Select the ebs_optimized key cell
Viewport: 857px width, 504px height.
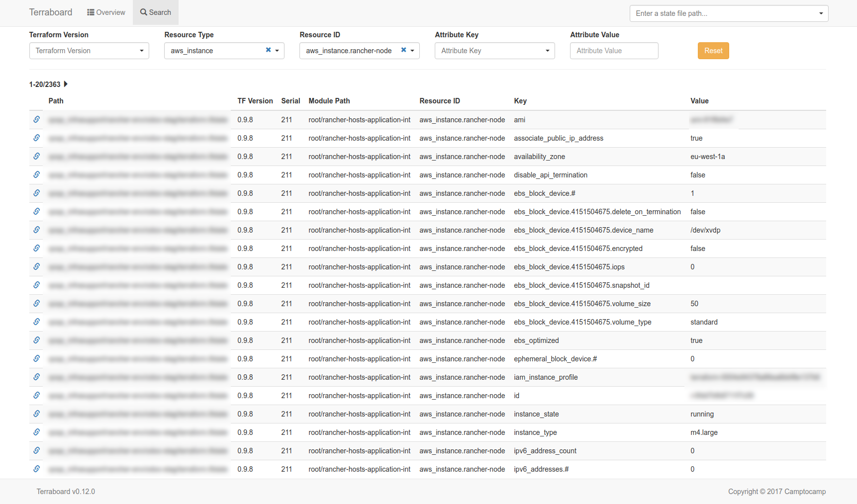pyautogui.click(x=536, y=340)
